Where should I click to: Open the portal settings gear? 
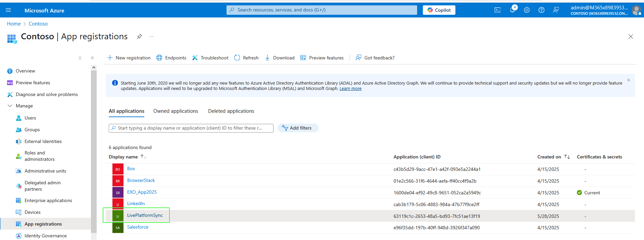click(x=527, y=10)
